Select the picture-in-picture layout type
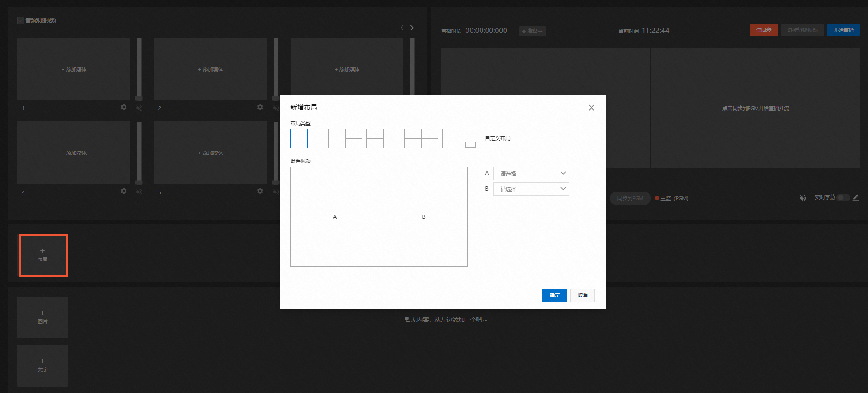 click(x=459, y=139)
